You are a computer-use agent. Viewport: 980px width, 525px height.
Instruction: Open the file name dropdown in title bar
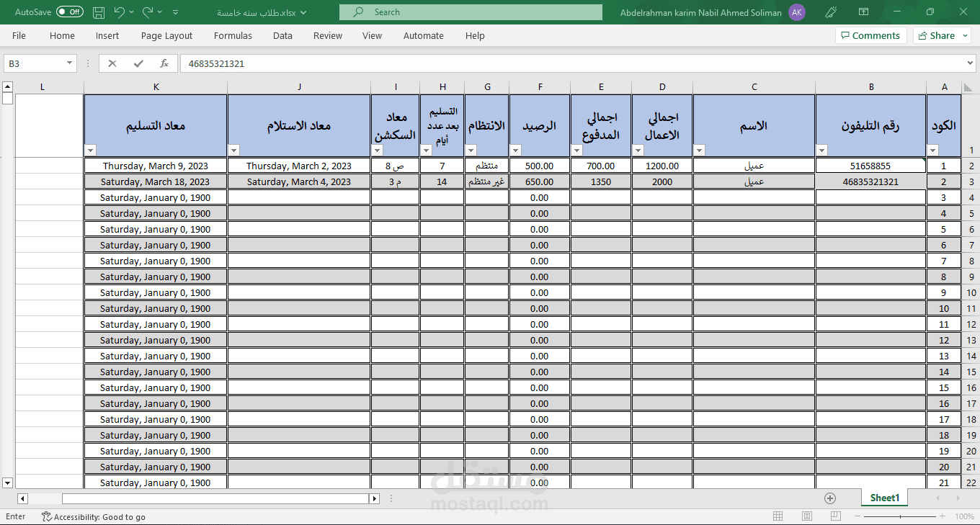[x=303, y=12]
